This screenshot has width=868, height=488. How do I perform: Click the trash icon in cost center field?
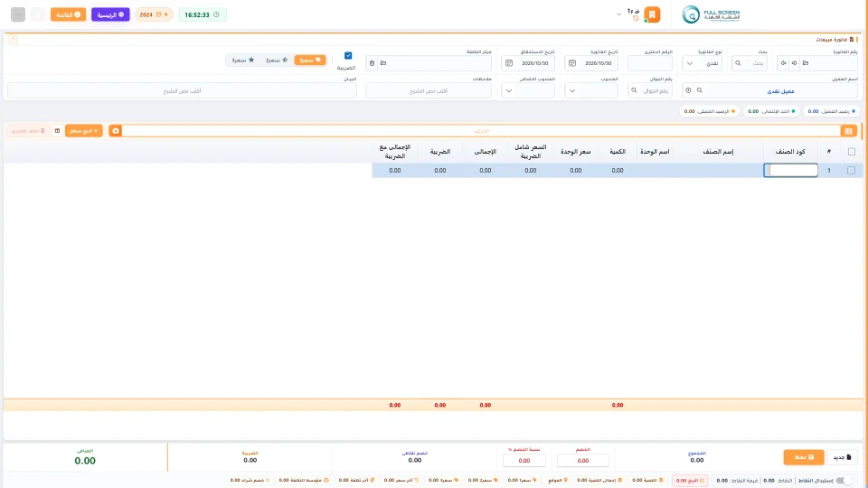point(372,63)
